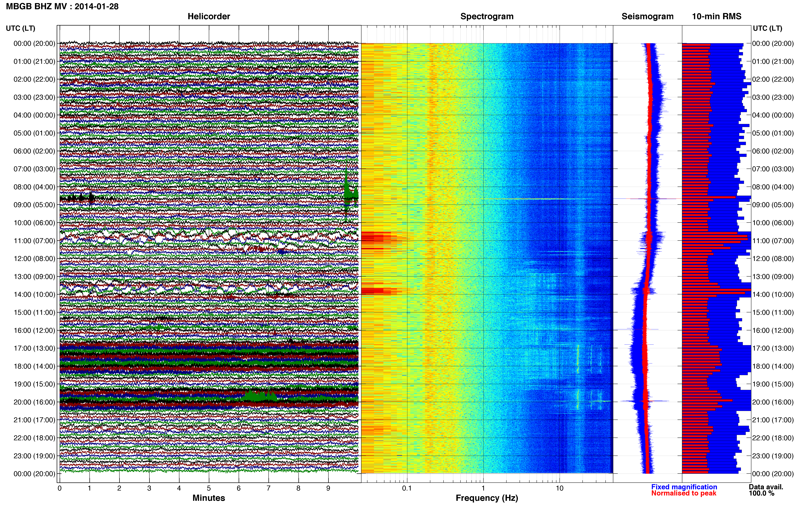
Task: Click minute tick 0 under the helicorder
Action: click(59, 488)
